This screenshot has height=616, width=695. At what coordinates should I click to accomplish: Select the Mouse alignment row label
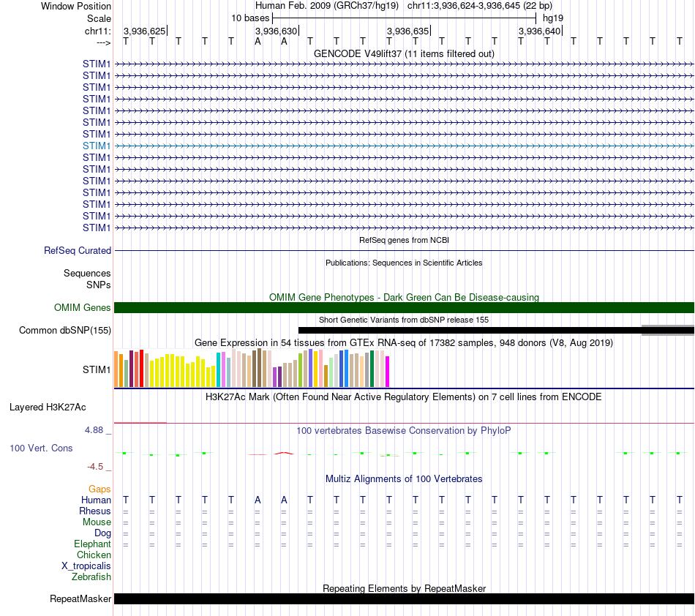pyautogui.click(x=97, y=522)
